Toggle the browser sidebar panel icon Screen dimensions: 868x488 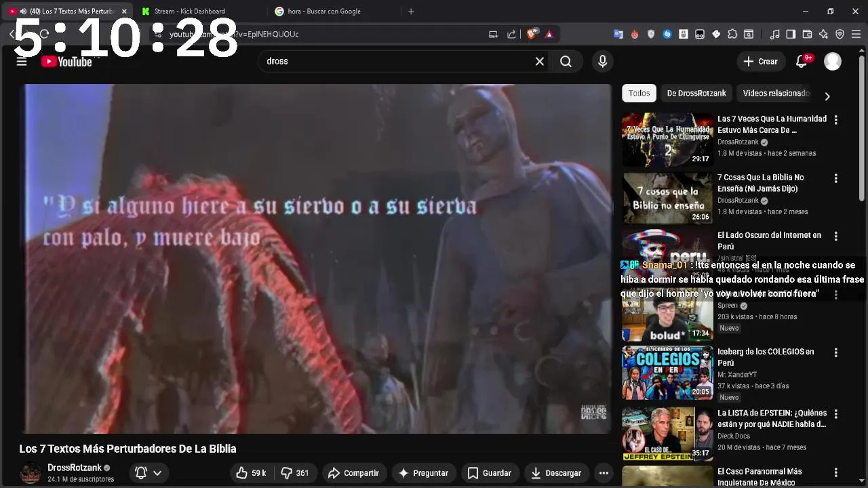[791, 34]
